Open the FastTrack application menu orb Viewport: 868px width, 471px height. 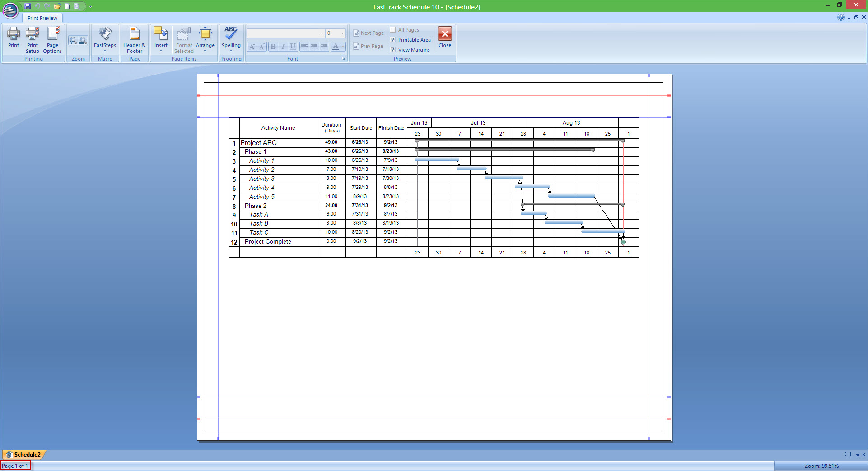point(10,10)
